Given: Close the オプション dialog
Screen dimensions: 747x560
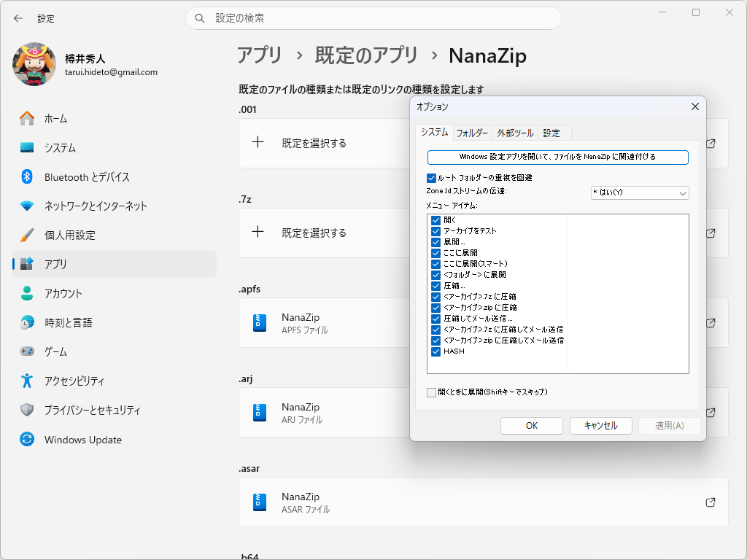Looking at the screenshot, I should tap(695, 106).
